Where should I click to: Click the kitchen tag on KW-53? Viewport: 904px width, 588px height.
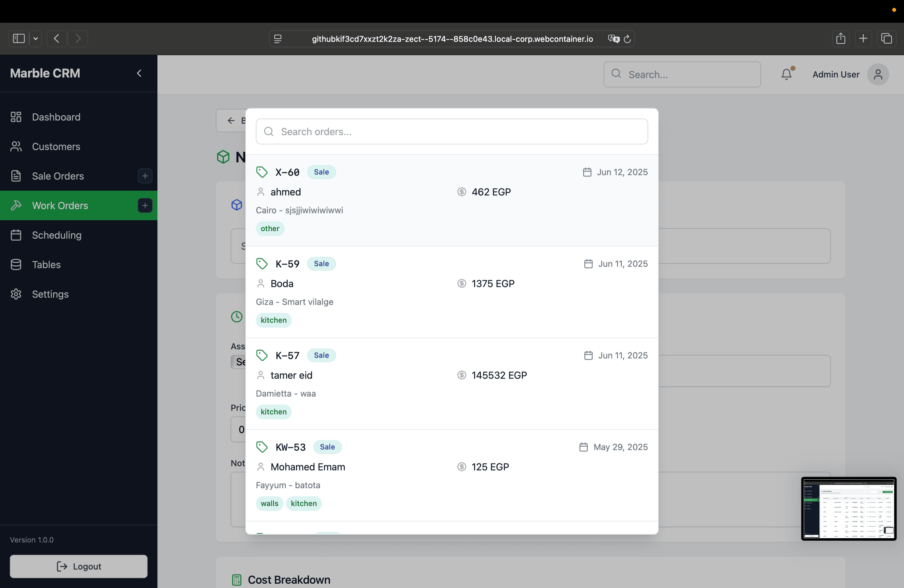coord(303,503)
